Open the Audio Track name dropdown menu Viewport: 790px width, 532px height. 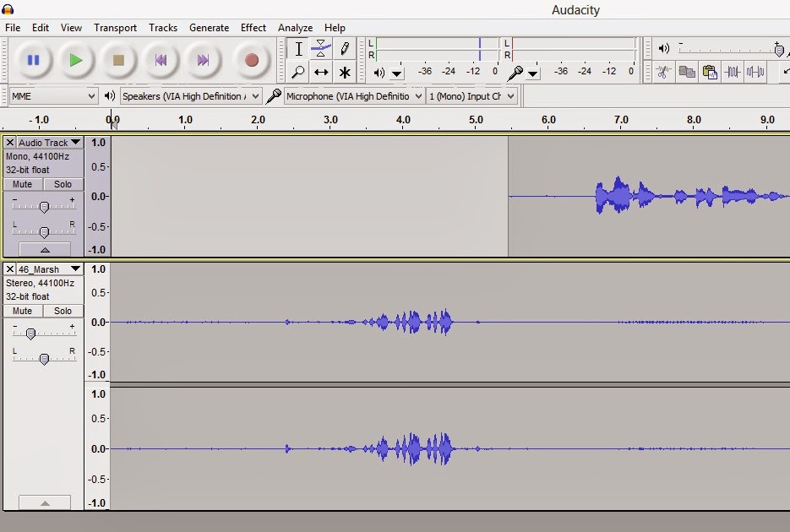[49, 143]
